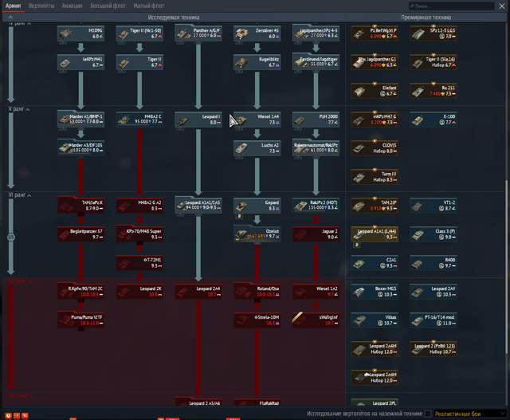Select the Gepard vehicle
This screenshot has width=510, height=420.
pyautogui.click(x=257, y=206)
